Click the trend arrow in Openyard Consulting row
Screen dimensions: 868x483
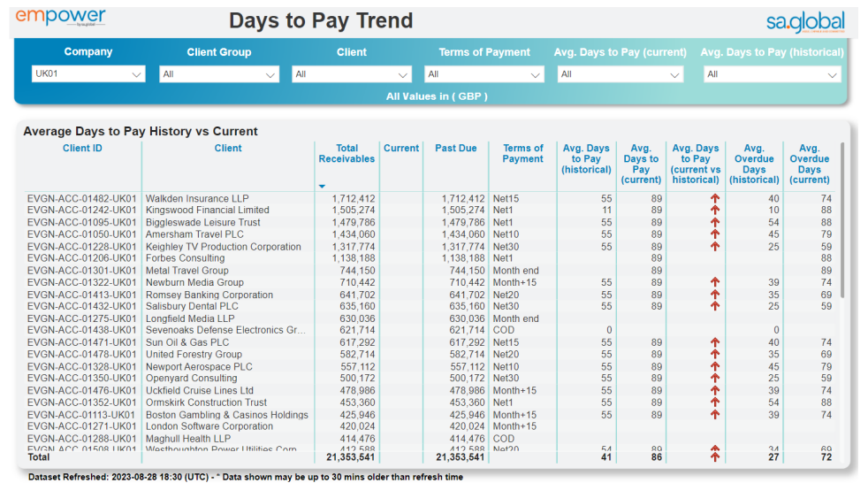(x=715, y=379)
